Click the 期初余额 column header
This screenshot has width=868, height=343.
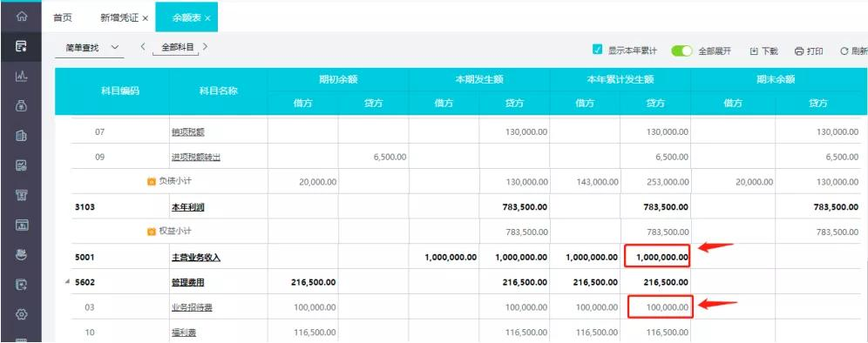click(338, 80)
